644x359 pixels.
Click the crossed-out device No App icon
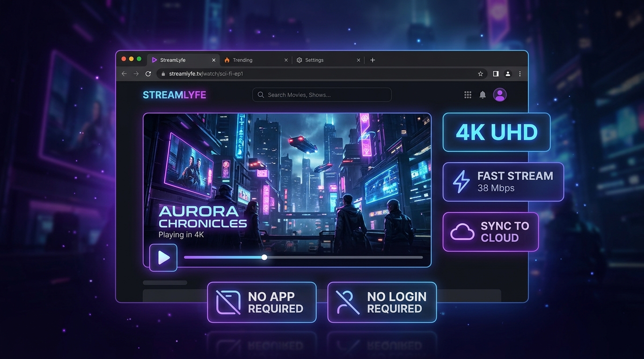click(x=228, y=302)
